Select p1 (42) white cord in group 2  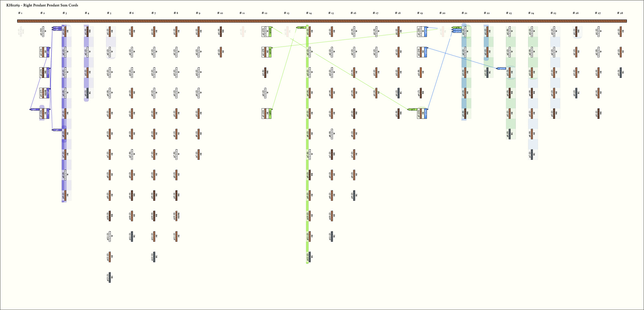point(43,32)
